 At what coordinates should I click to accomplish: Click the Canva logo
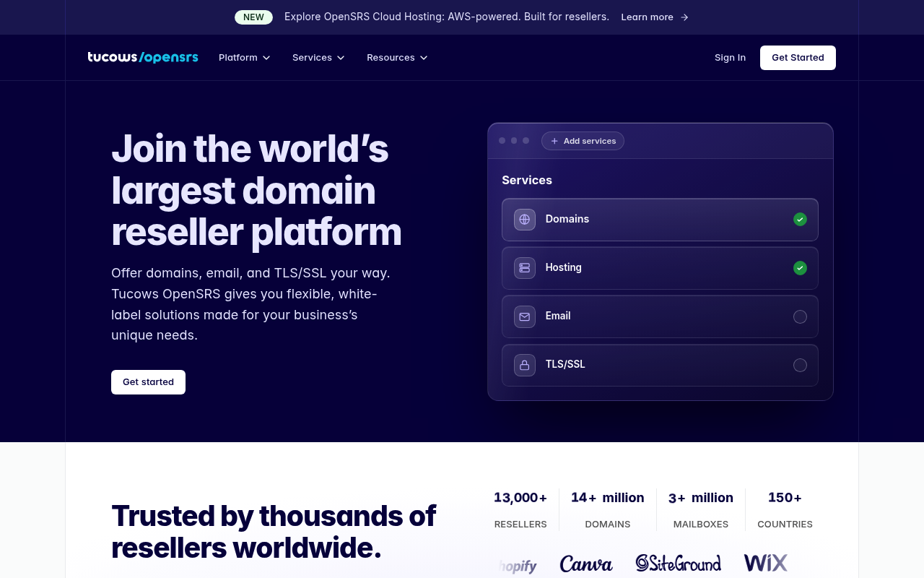point(586,564)
